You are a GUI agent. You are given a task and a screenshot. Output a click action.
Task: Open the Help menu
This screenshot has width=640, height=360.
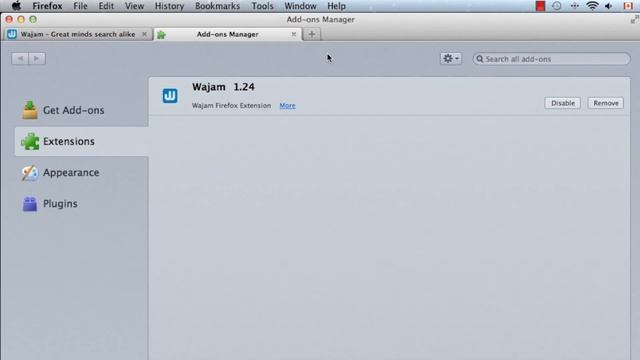click(336, 6)
